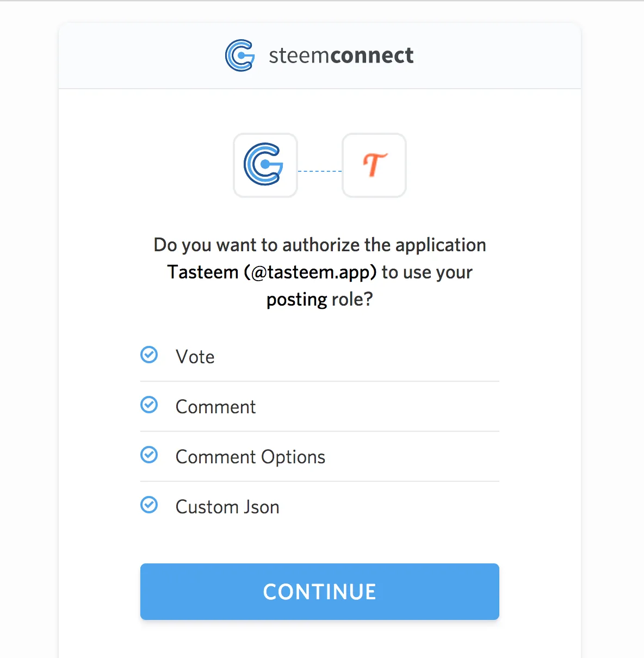Click the 'posting' role text
This screenshot has height=658, width=644.
[x=297, y=300]
